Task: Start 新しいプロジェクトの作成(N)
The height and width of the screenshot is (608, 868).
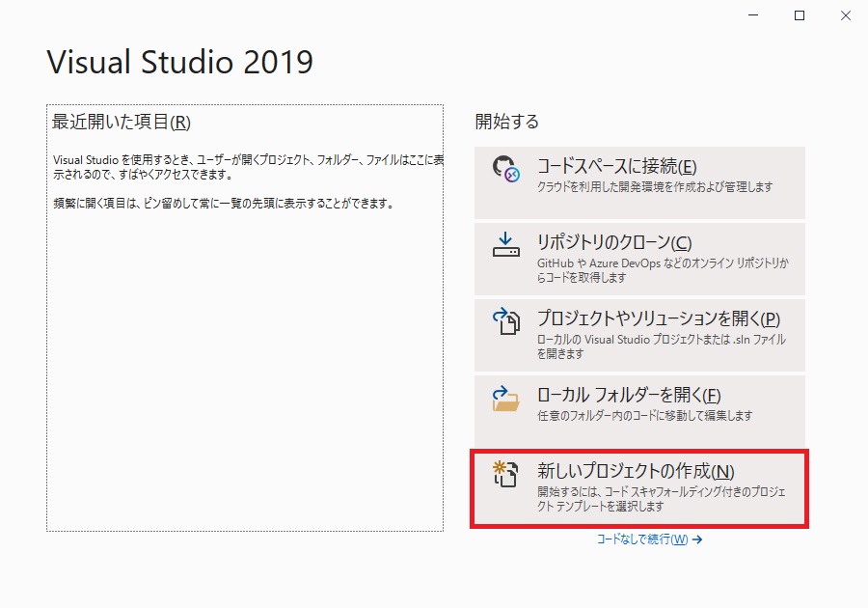Action: tap(639, 488)
